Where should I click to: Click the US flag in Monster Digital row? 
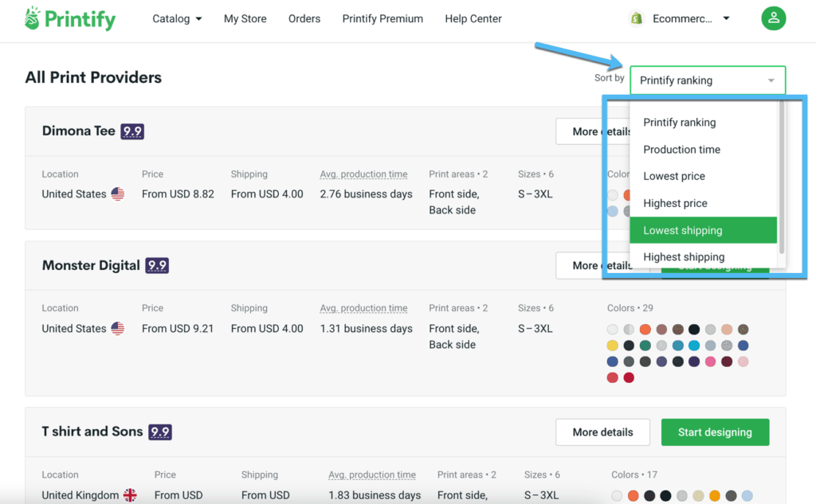(x=118, y=329)
